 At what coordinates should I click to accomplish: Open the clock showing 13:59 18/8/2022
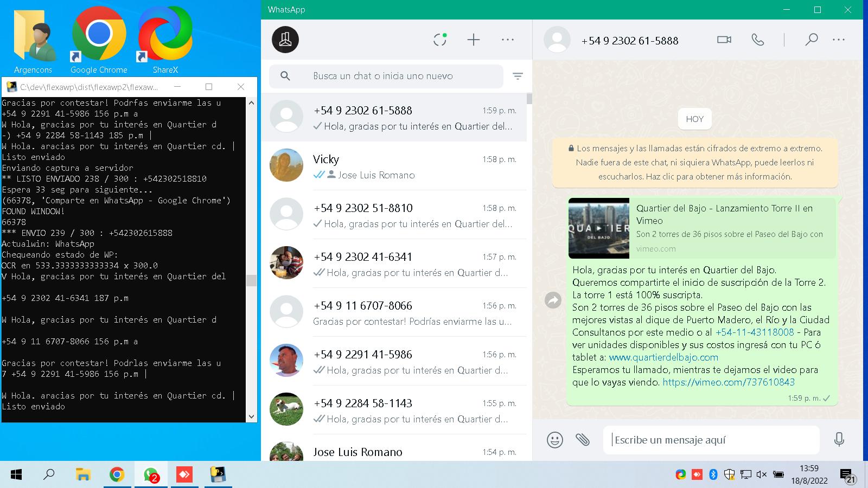[809, 474]
